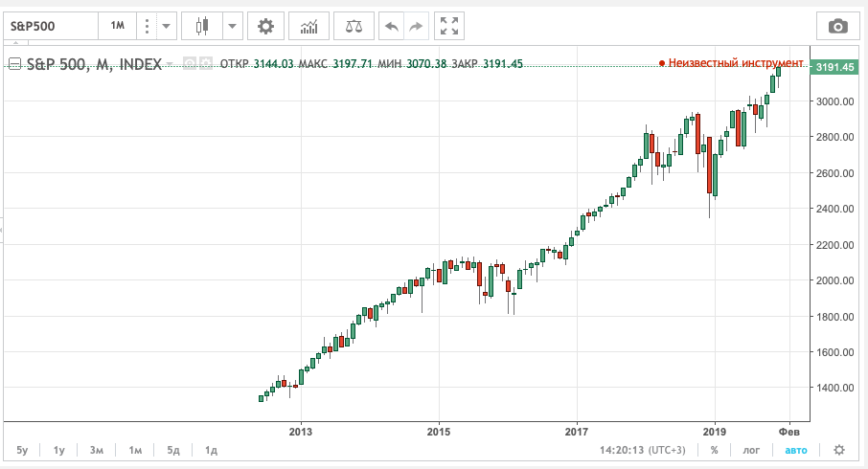Open the three-dots interval menu
Viewport: 868px width, 469px height.
coord(147,26)
